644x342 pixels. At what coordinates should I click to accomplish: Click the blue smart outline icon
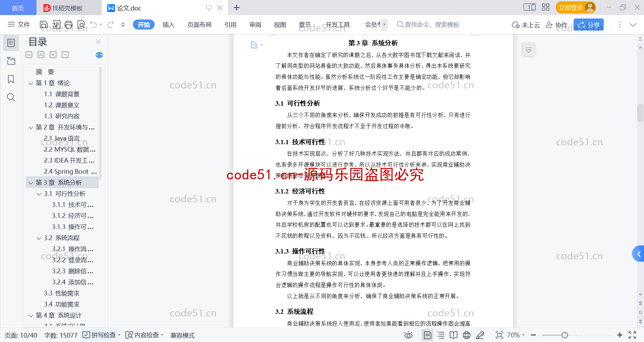point(99,55)
